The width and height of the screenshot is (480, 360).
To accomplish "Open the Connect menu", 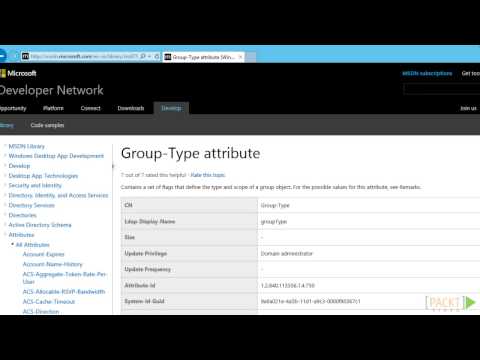I will [x=90, y=108].
